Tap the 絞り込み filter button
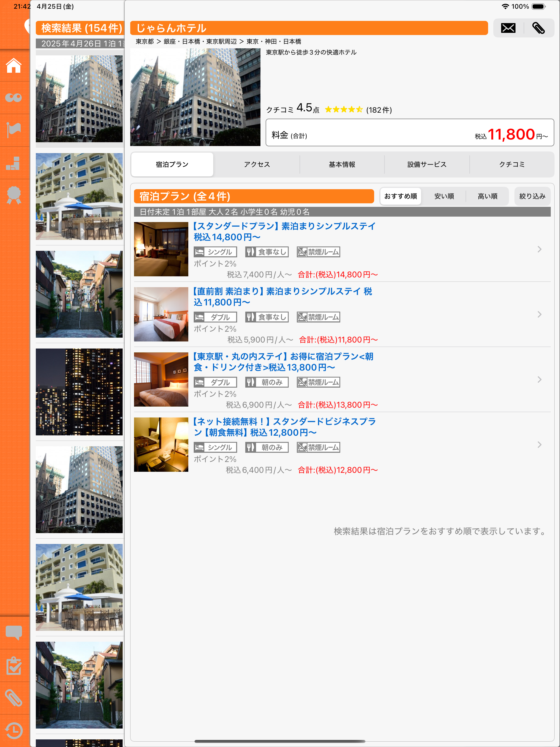Image resolution: width=560 pixels, height=747 pixels. pos(532,196)
